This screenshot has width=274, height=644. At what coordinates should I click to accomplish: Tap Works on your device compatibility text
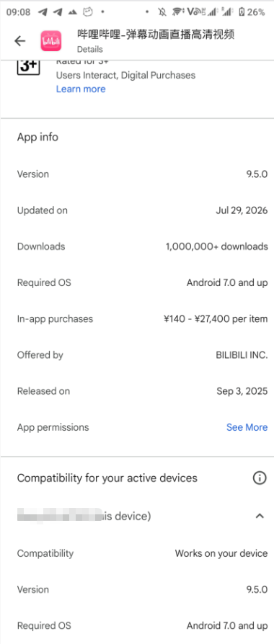pyautogui.click(x=221, y=553)
